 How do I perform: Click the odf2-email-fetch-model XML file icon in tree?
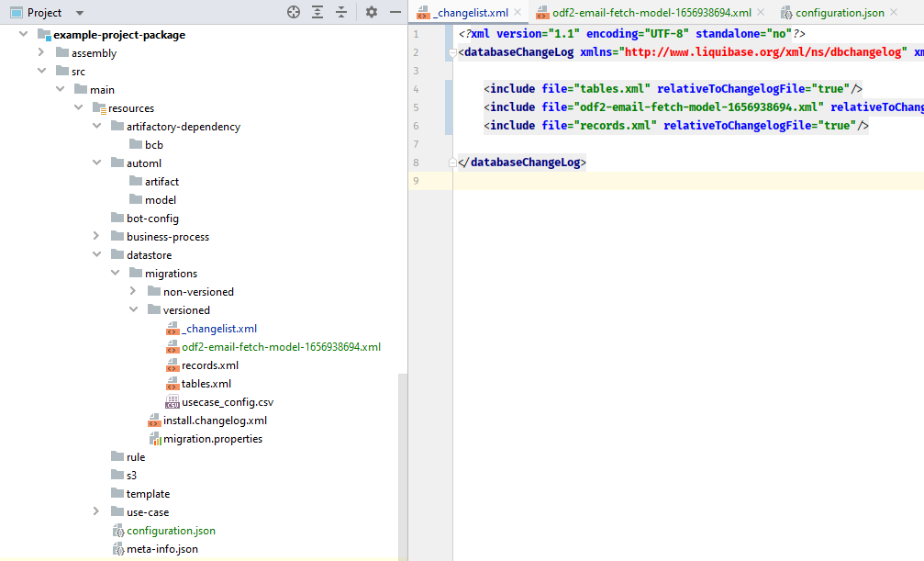pyautogui.click(x=173, y=346)
